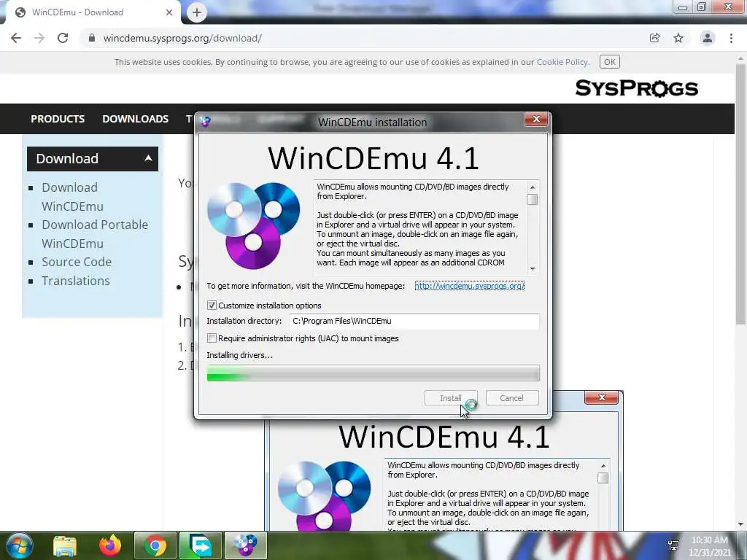
Task: Close the WinCDEmu - Download tab
Action: point(169,12)
